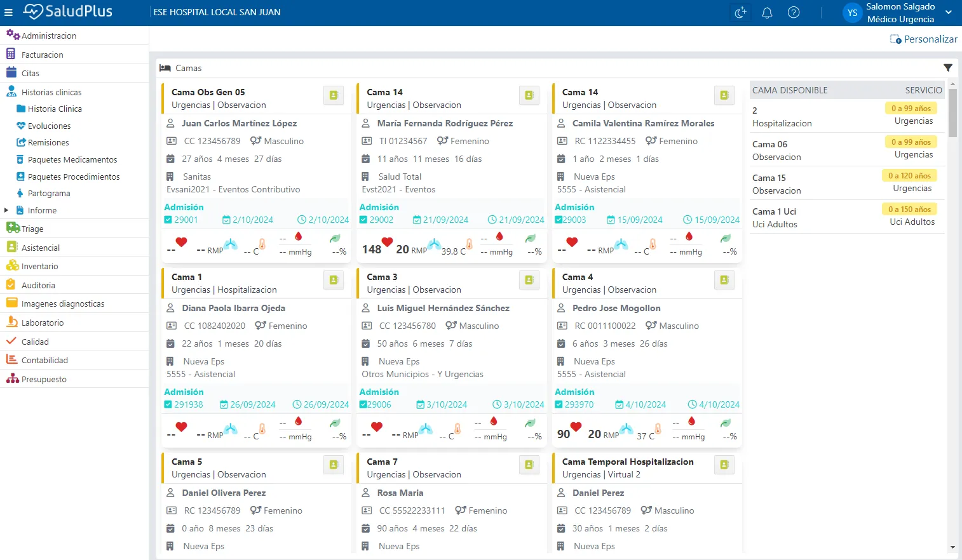Select available bed Cama 1 Uci
Viewport: 962px width, 560px height.
coord(847,217)
